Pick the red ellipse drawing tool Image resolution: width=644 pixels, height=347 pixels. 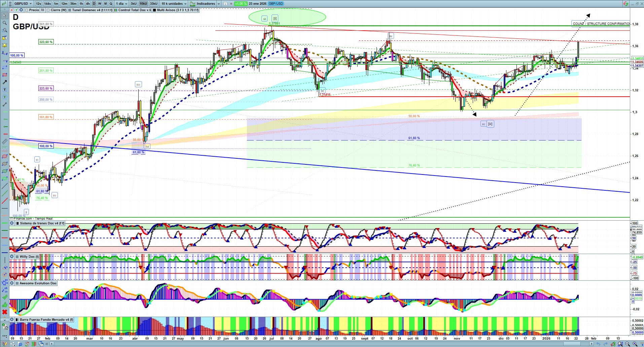[5, 156]
